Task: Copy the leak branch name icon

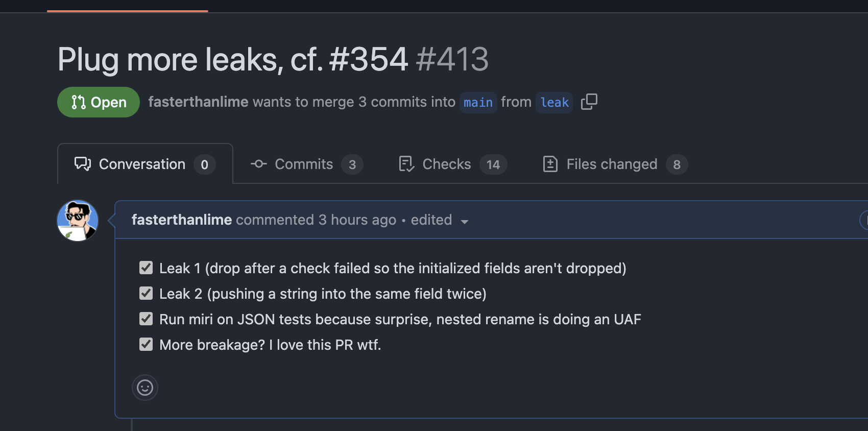Action: click(589, 102)
